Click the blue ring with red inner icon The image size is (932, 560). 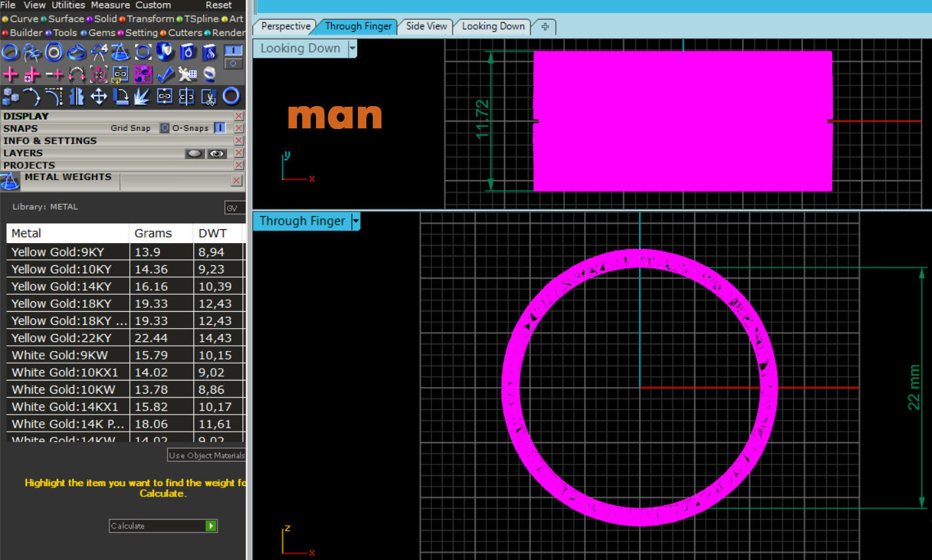point(231,96)
